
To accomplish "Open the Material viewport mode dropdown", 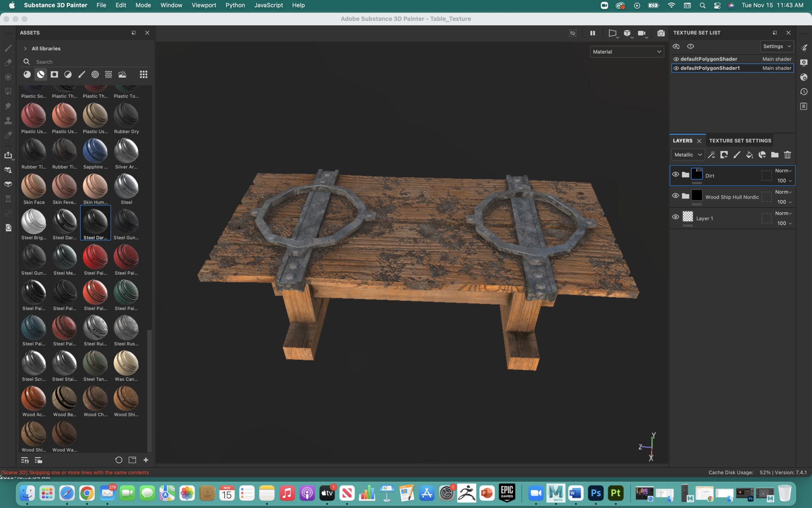I will [x=626, y=52].
